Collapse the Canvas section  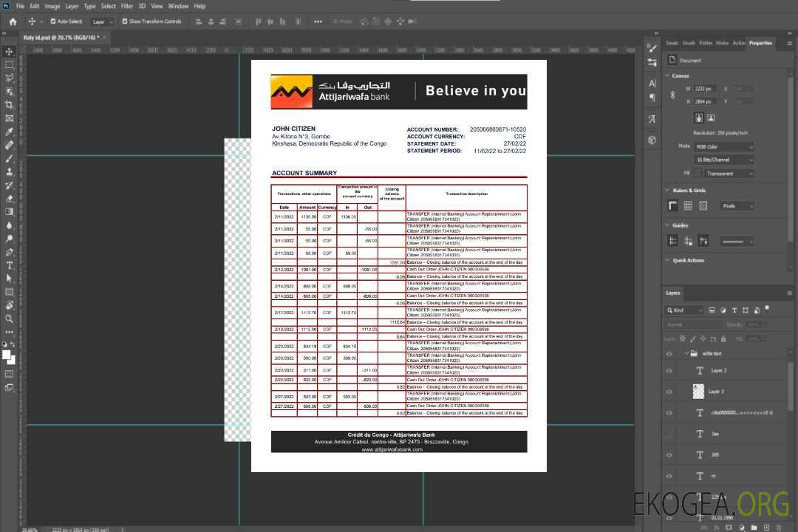(667, 75)
